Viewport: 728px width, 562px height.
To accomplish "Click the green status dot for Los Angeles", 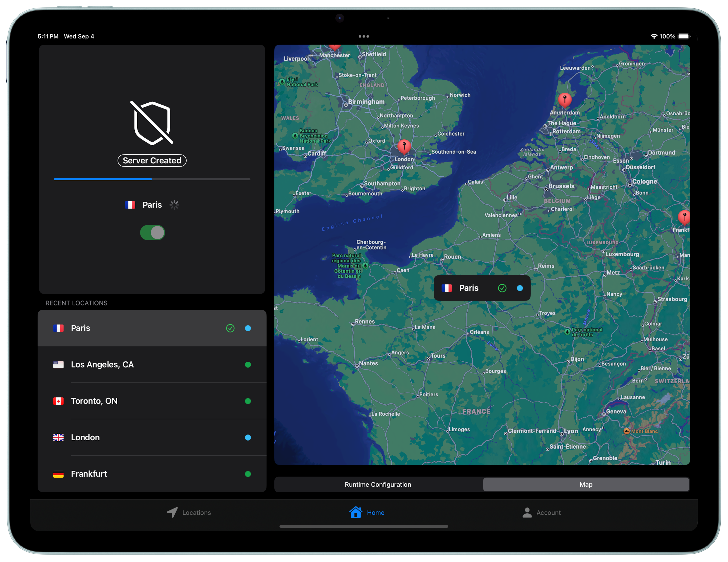I will click(x=248, y=365).
